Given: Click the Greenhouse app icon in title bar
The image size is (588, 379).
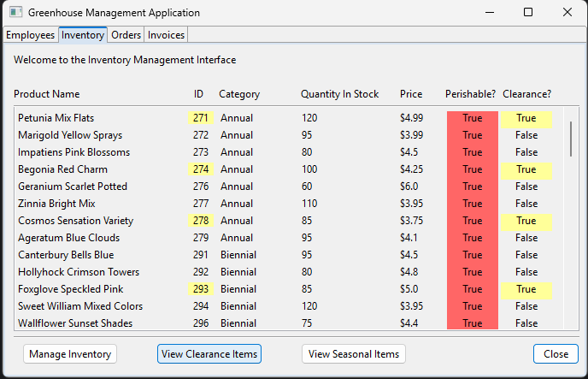Looking at the screenshot, I should coord(15,13).
